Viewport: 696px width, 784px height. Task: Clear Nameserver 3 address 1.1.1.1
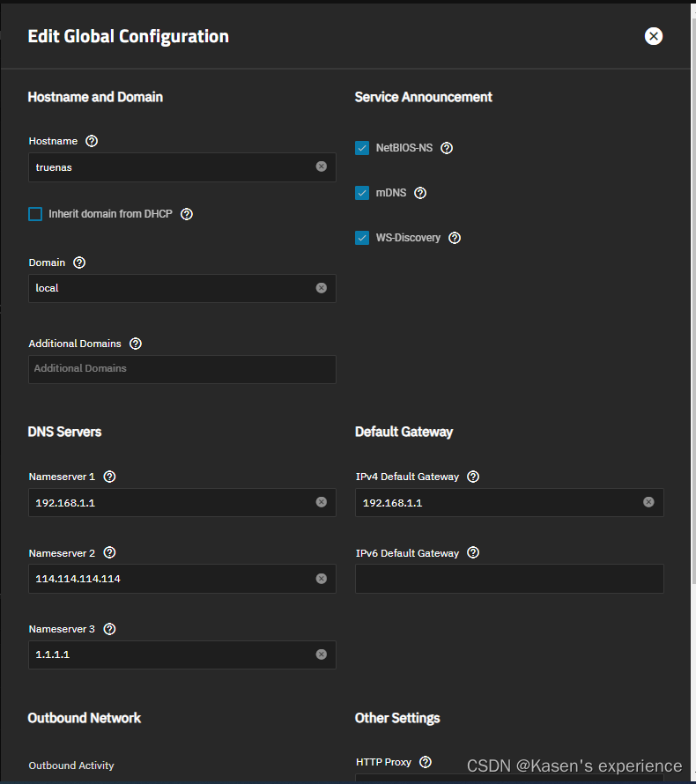click(x=321, y=655)
